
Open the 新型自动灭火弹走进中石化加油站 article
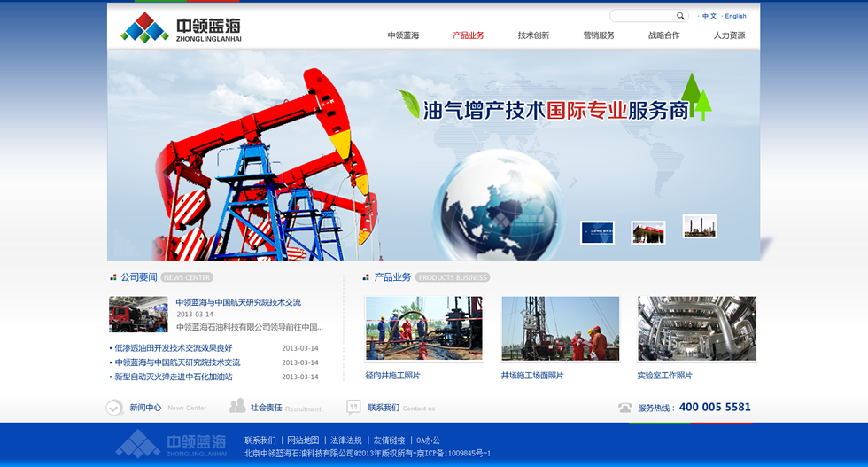tap(174, 377)
